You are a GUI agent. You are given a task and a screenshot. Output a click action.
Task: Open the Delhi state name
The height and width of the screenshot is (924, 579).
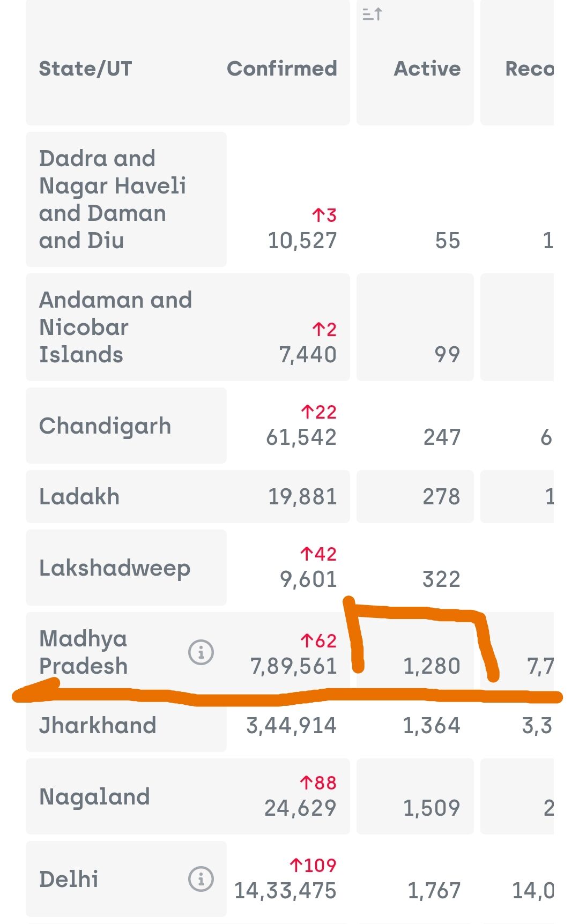pos(69,880)
